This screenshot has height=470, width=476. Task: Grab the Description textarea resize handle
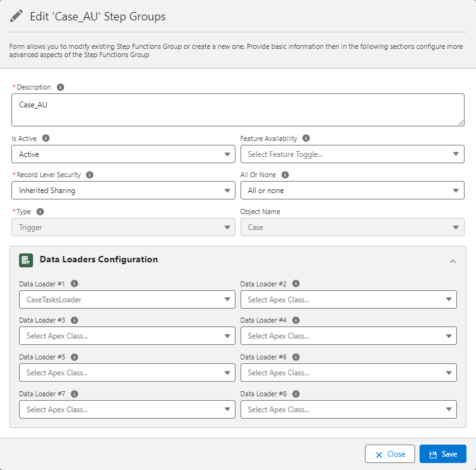461,123
